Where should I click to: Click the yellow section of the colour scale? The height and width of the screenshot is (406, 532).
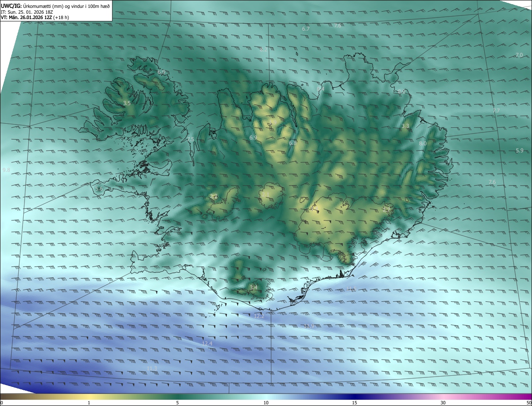89,396
